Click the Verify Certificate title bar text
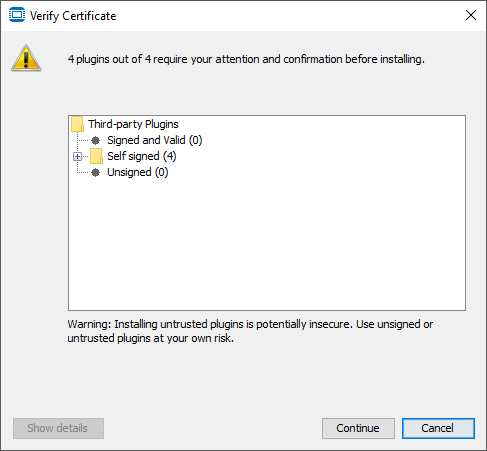This screenshot has height=451, width=487. click(x=73, y=16)
